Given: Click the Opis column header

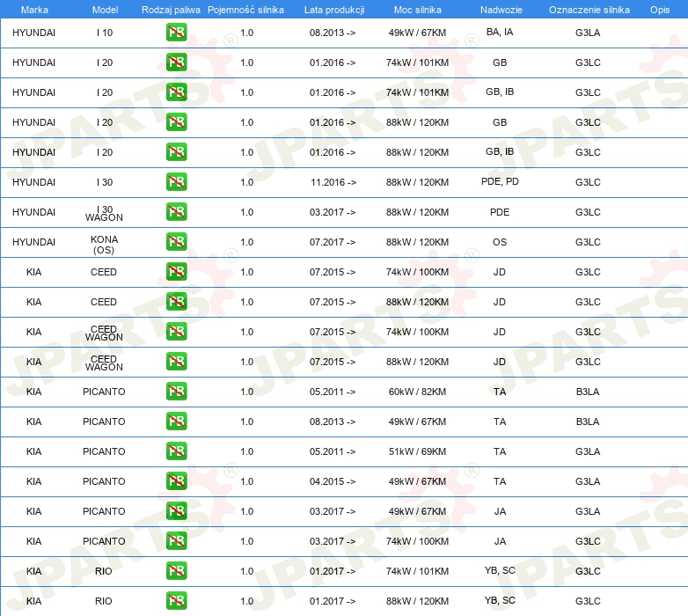Looking at the screenshot, I should 660,10.
